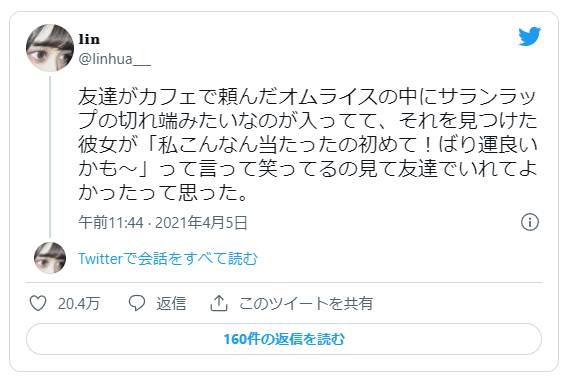The image size is (565, 378).
Task: Select the 返信 reply label
Action: [171, 303]
